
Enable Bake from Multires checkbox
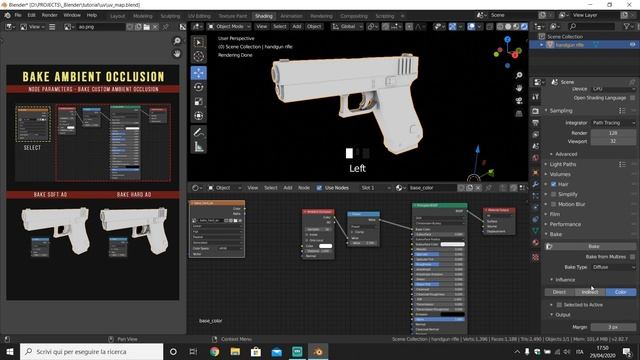[632, 257]
